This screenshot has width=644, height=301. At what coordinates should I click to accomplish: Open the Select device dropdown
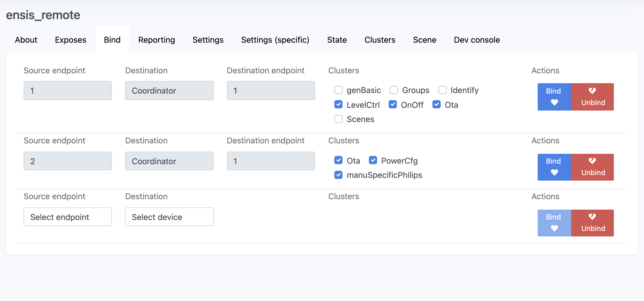point(169,217)
